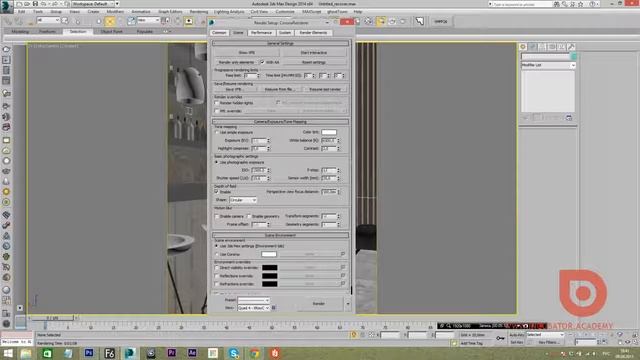Screen dimensions: 640x360
Task: Enable the Mtl. override checkbox
Action: [217, 111]
